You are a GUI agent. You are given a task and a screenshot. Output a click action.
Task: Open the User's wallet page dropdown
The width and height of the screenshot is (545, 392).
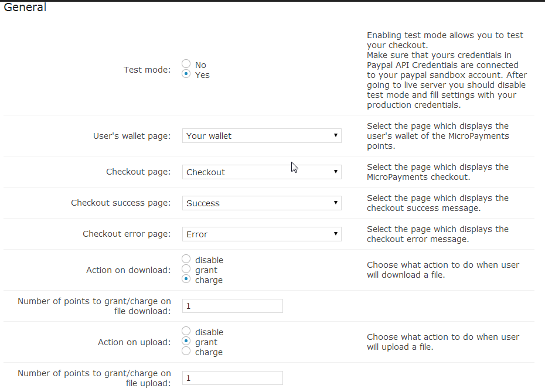coord(261,136)
